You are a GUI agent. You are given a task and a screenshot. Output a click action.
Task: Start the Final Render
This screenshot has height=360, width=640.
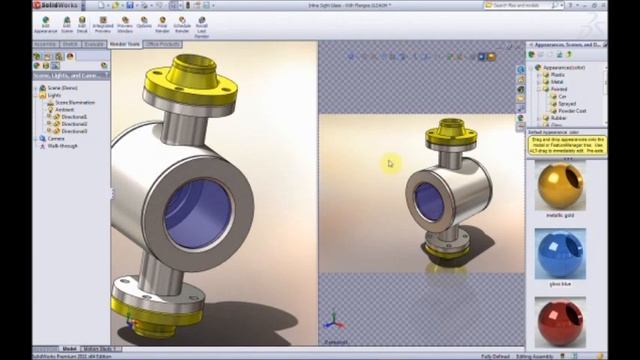click(x=162, y=25)
